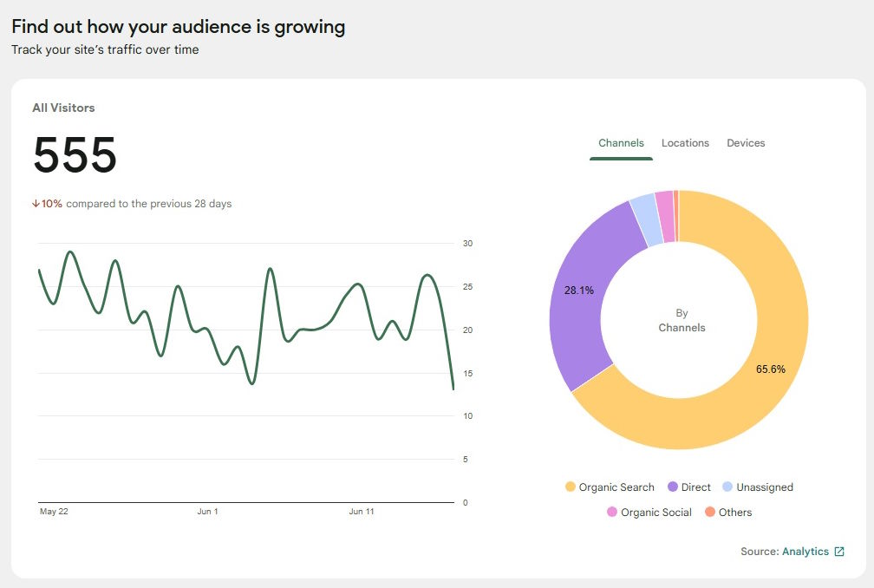Screen dimensions: 874x588
Task: Click the Jun 1 axis label
Action: point(206,511)
